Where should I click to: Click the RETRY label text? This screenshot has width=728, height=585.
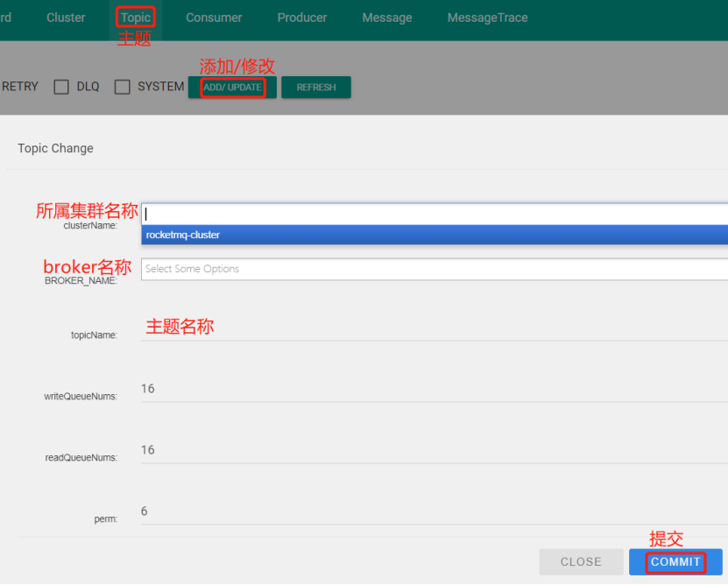[20, 87]
